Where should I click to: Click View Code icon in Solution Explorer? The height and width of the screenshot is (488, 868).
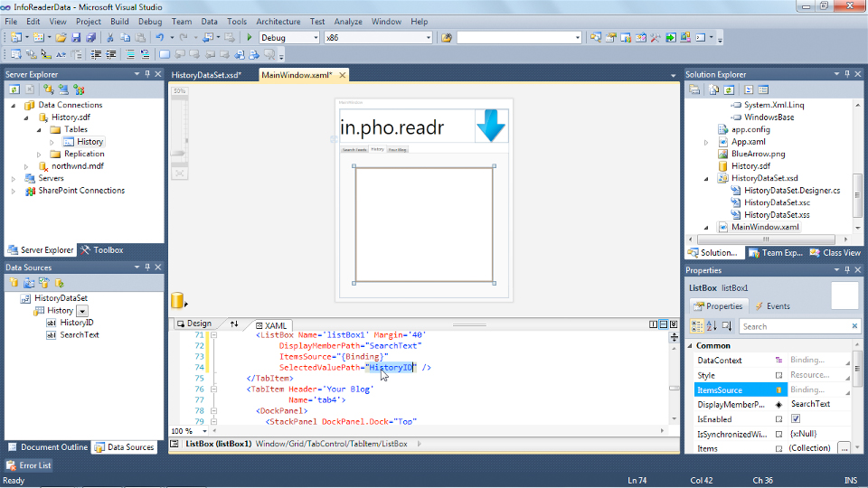749,89
